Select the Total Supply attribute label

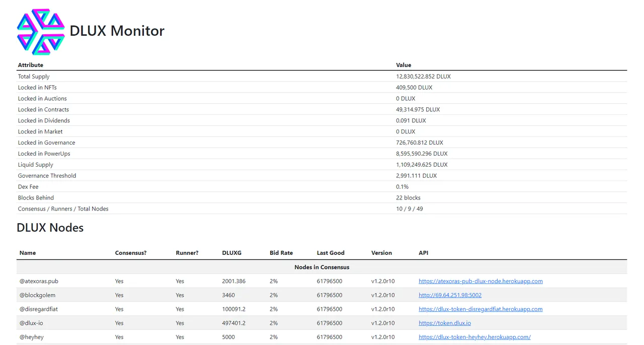(34, 77)
